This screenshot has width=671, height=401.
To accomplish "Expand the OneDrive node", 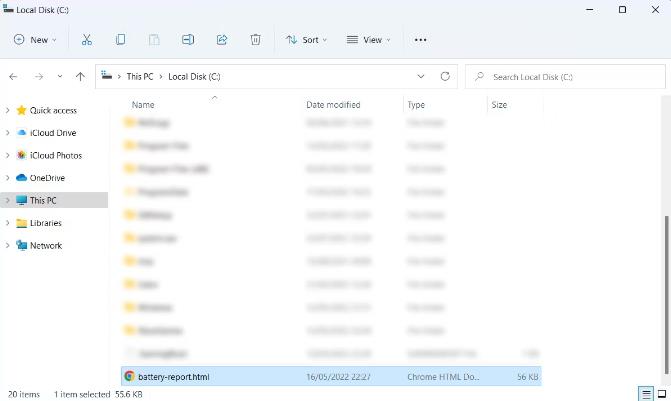I will click(7, 178).
